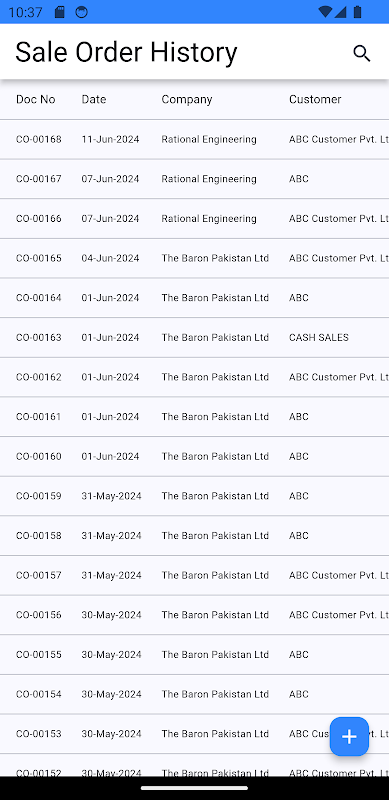The height and width of the screenshot is (800, 389).
Task: Open sale order CO-00161
Action: (x=194, y=417)
